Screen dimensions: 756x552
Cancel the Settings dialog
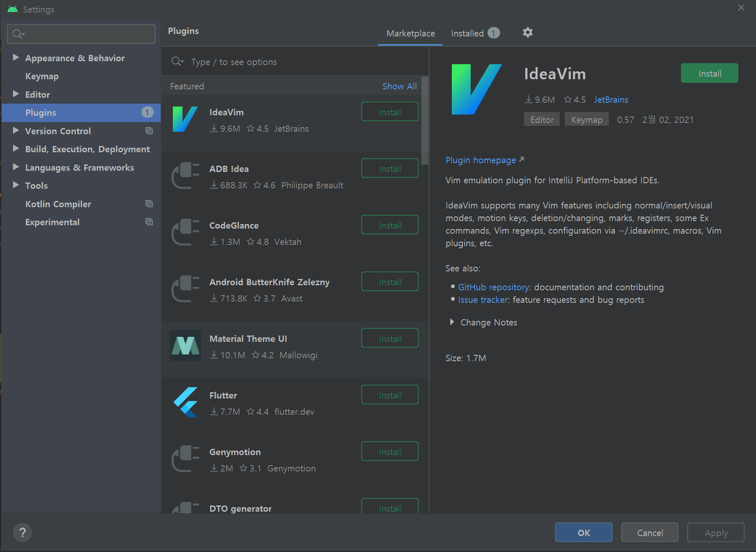point(650,533)
